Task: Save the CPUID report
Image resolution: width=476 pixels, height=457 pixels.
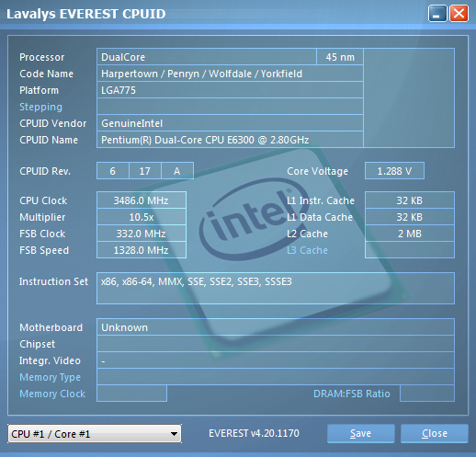Action: (x=360, y=433)
